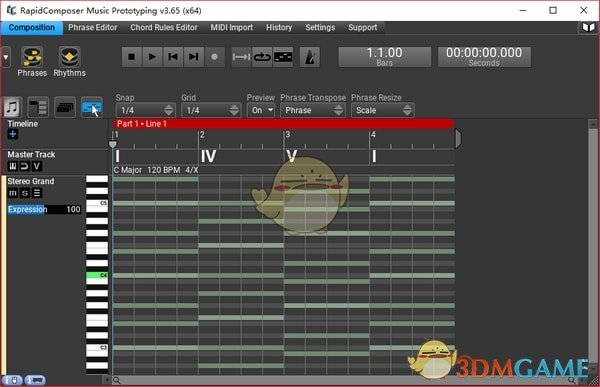Select the Stereo Grand track name
Image resolution: width=600 pixels, height=387 pixels.
pyautogui.click(x=31, y=181)
